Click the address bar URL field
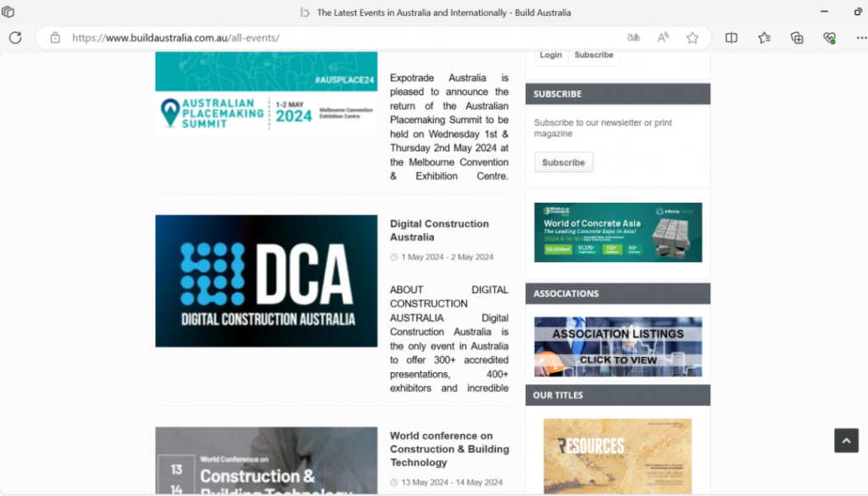The image size is (868, 496). coord(339,37)
